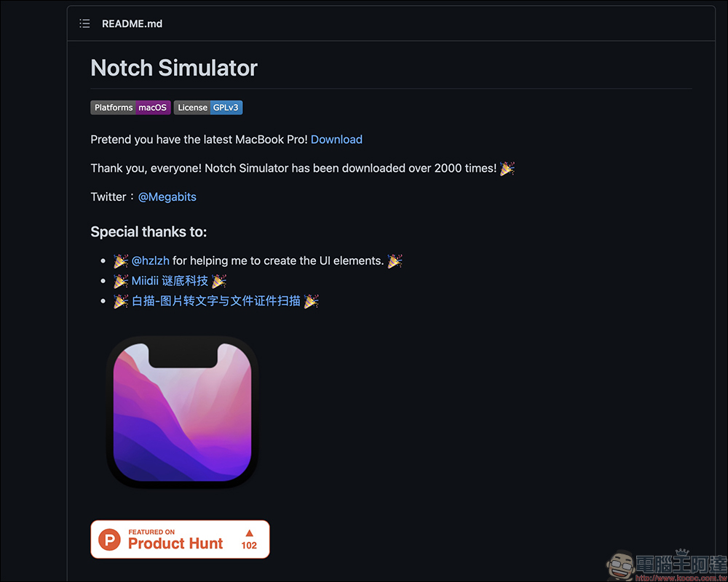Click the README.md file title
Screen dimensions: 728x582
132,24
